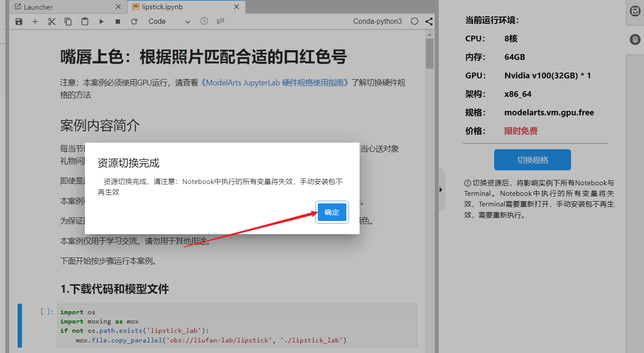The image size is (644, 353).
Task: Click the code line import moxing as mox
Action: coord(99,321)
